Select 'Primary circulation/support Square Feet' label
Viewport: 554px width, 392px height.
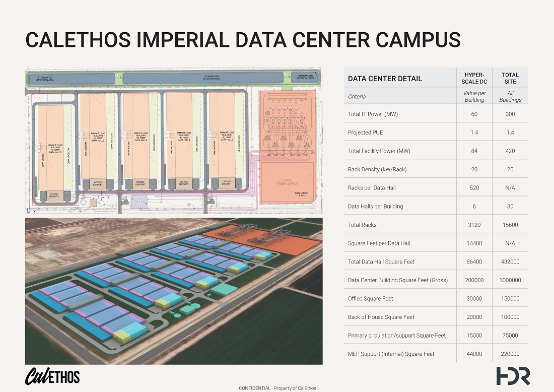397,336
